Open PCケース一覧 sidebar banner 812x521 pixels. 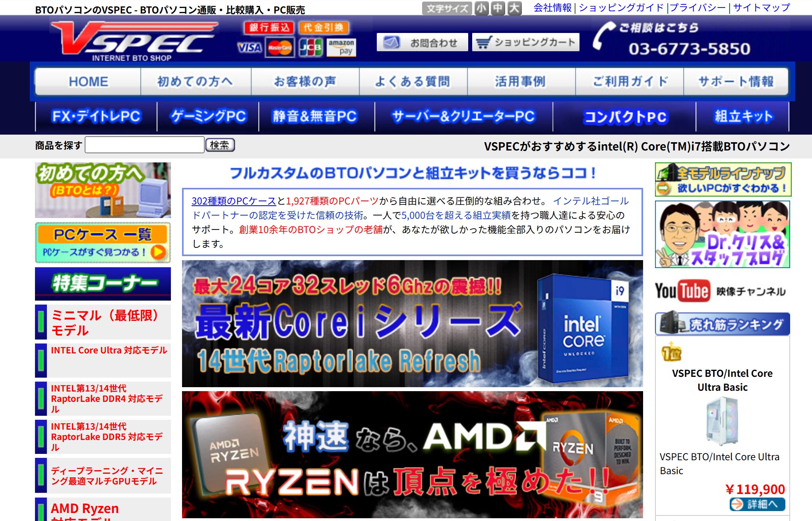103,243
